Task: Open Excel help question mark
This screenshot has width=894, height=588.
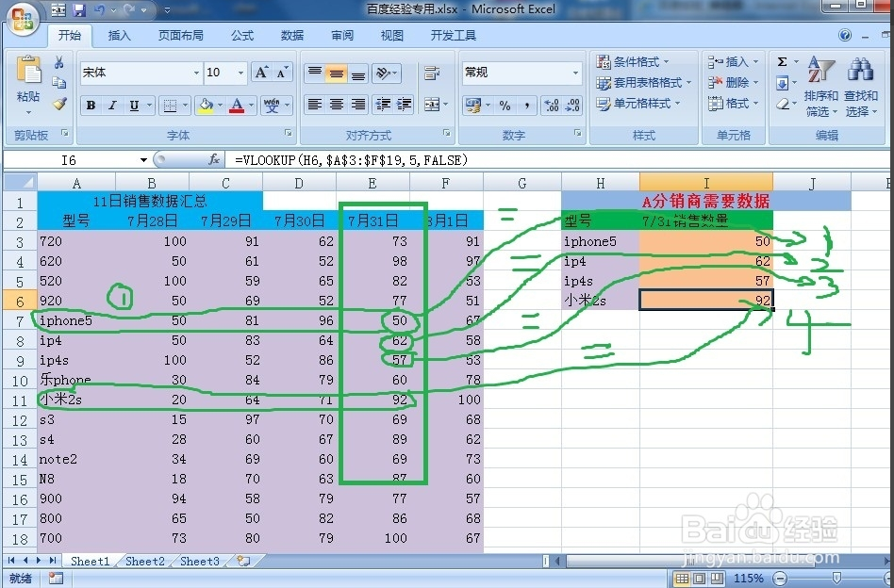Action: 845,35
